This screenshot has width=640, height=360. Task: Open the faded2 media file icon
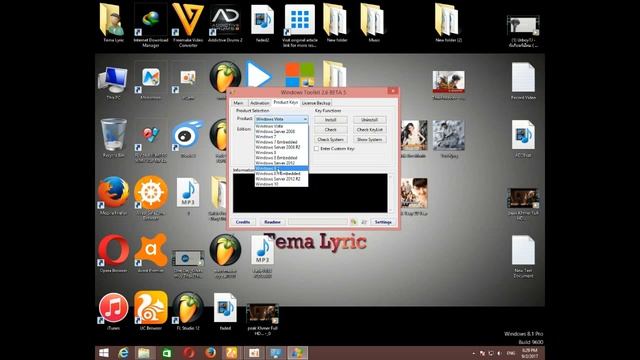click(x=262, y=24)
